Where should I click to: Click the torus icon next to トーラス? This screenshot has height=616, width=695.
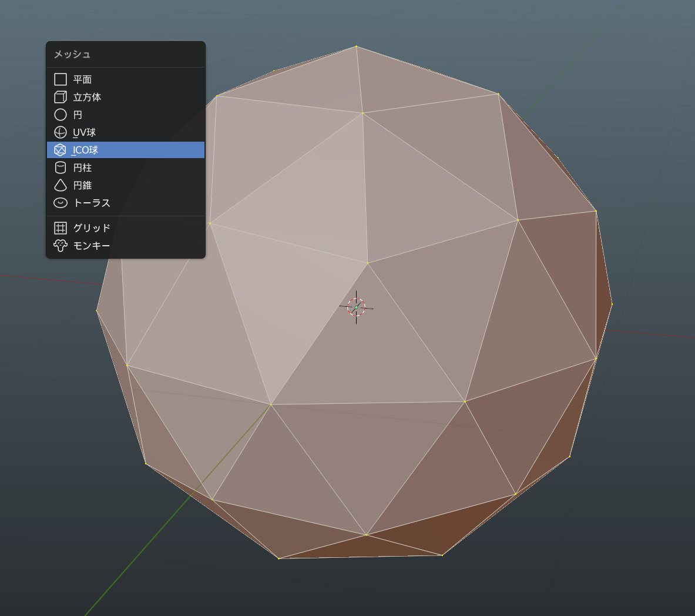(61, 203)
